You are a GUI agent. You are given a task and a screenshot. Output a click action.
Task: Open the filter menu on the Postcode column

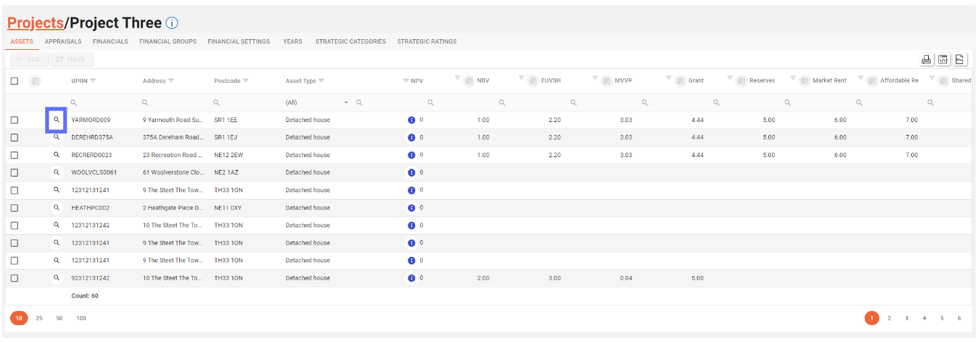245,81
